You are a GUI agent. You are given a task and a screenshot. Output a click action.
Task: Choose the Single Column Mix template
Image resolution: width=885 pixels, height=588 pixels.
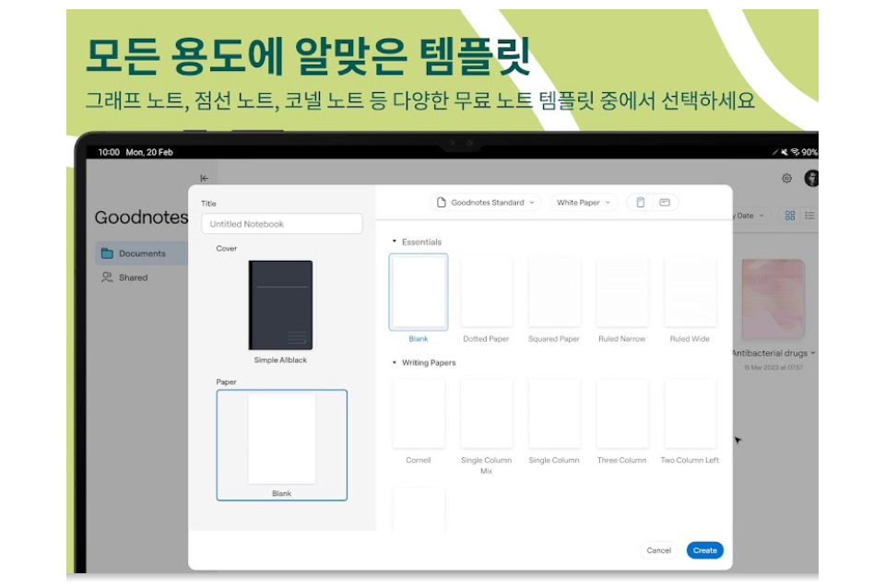click(x=487, y=413)
